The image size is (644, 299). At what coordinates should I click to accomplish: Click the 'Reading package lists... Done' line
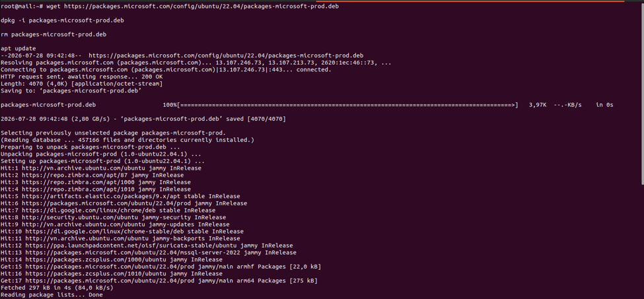pyautogui.click(x=52, y=295)
